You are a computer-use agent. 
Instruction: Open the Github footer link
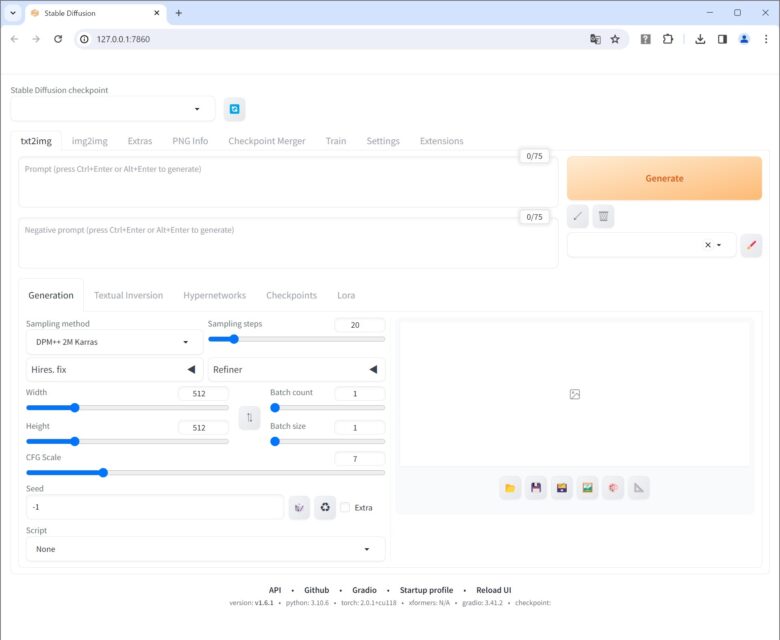(x=316, y=590)
